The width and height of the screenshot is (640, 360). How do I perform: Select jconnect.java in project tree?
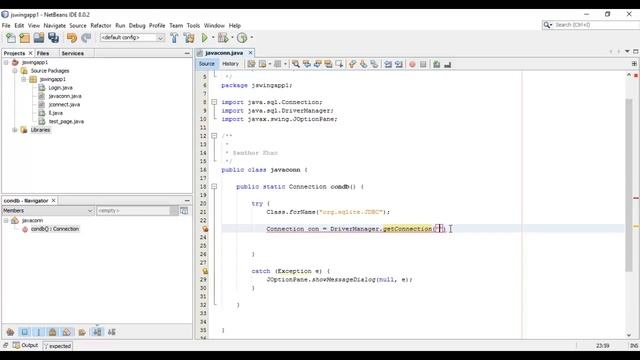(x=64, y=104)
